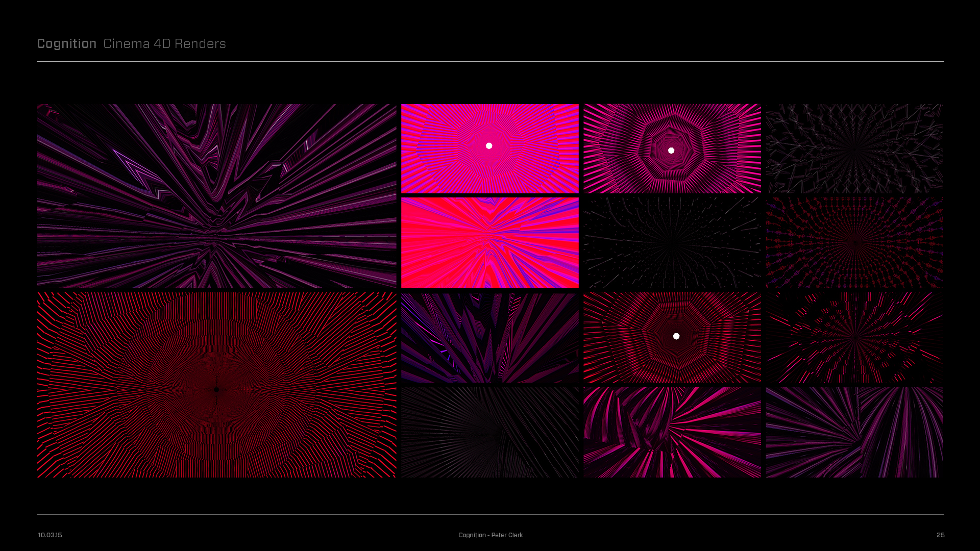Select the dotted dark red radial pattern render on the right
The height and width of the screenshot is (551, 980).
[x=854, y=243]
